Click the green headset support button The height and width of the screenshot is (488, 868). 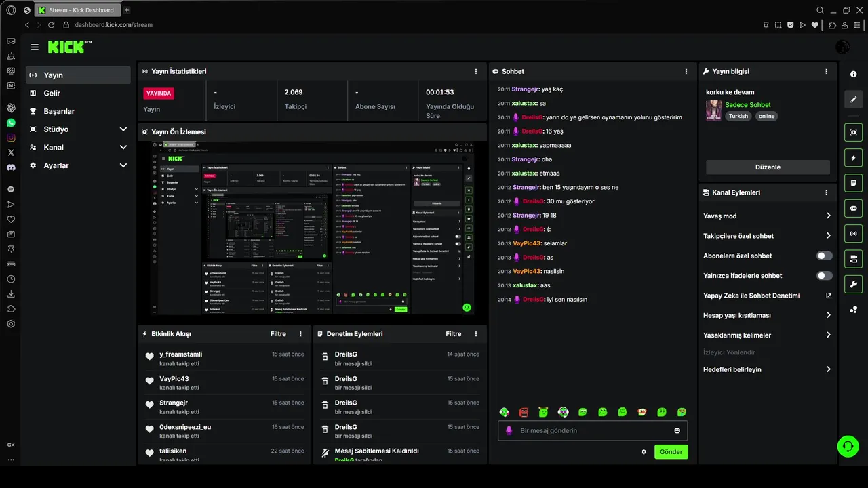click(848, 446)
